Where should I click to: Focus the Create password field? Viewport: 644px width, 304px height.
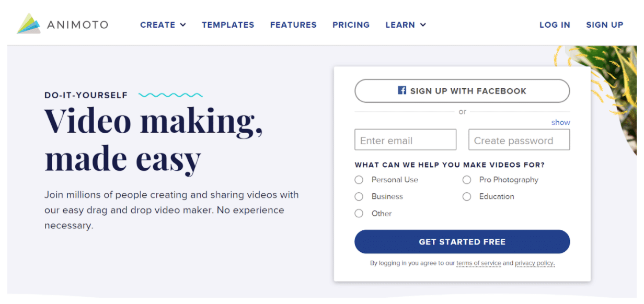click(x=519, y=140)
